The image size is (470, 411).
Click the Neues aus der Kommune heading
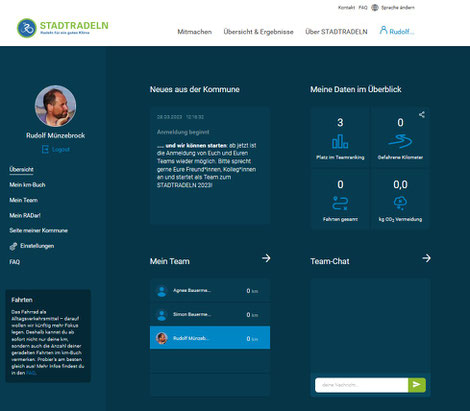click(195, 89)
